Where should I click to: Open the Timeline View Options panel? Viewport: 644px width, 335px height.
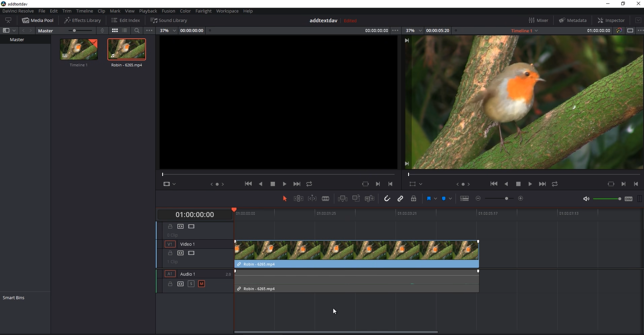[464, 198]
